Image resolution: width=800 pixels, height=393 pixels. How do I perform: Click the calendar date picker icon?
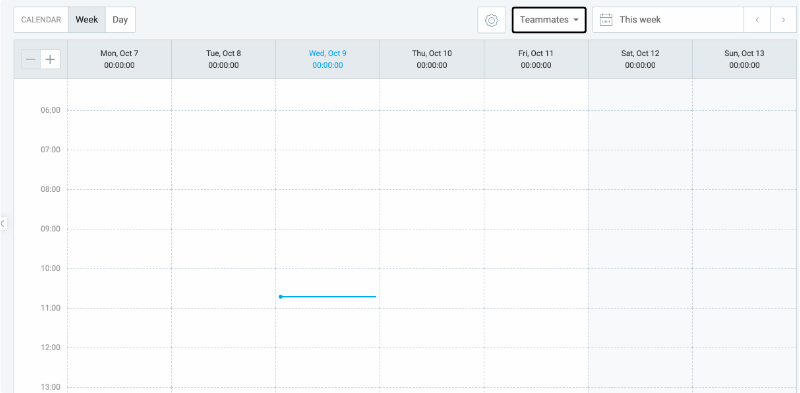(606, 20)
